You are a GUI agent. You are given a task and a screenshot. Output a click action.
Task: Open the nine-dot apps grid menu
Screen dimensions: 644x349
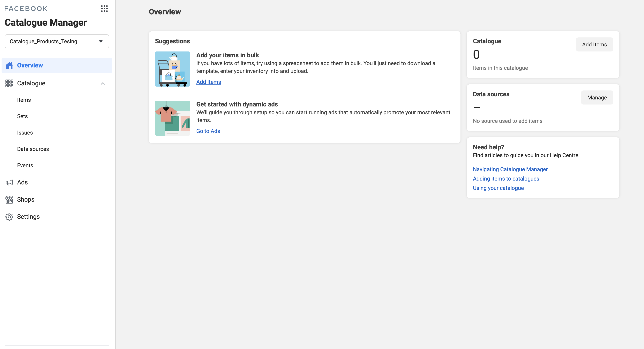pyautogui.click(x=104, y=9)
